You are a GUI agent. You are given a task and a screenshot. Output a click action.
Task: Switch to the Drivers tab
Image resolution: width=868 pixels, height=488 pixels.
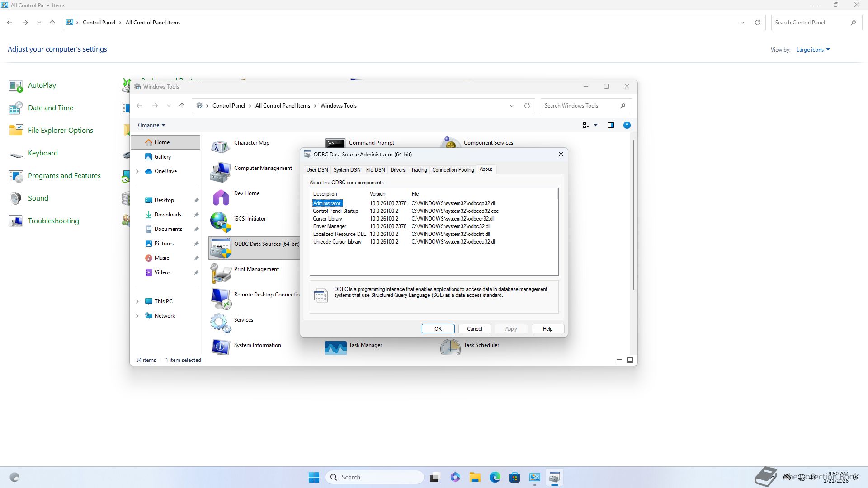tap(397, 170)
